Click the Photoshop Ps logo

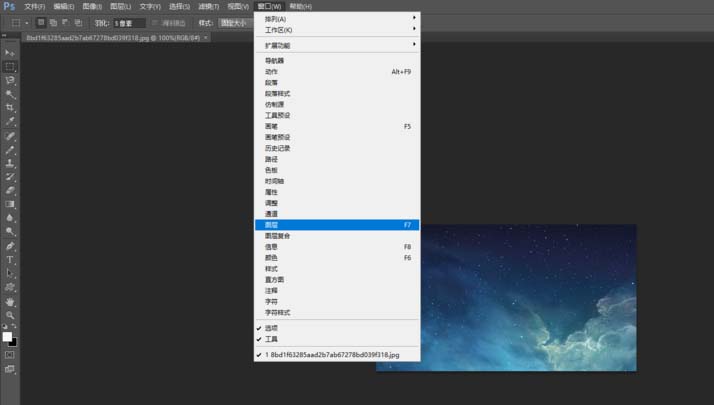9,6
